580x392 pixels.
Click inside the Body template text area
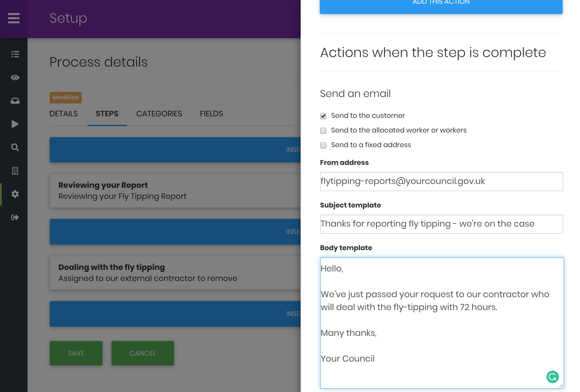[442, 323]
